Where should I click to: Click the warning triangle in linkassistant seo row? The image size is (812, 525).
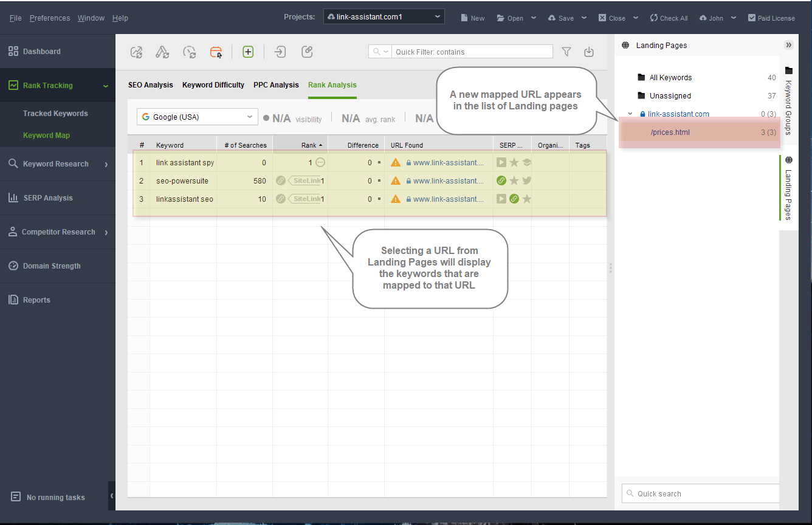tap(396, 199)
